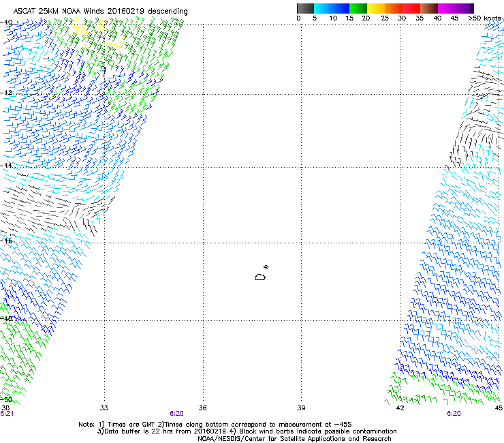Click the latitude label '-50'

6,399
